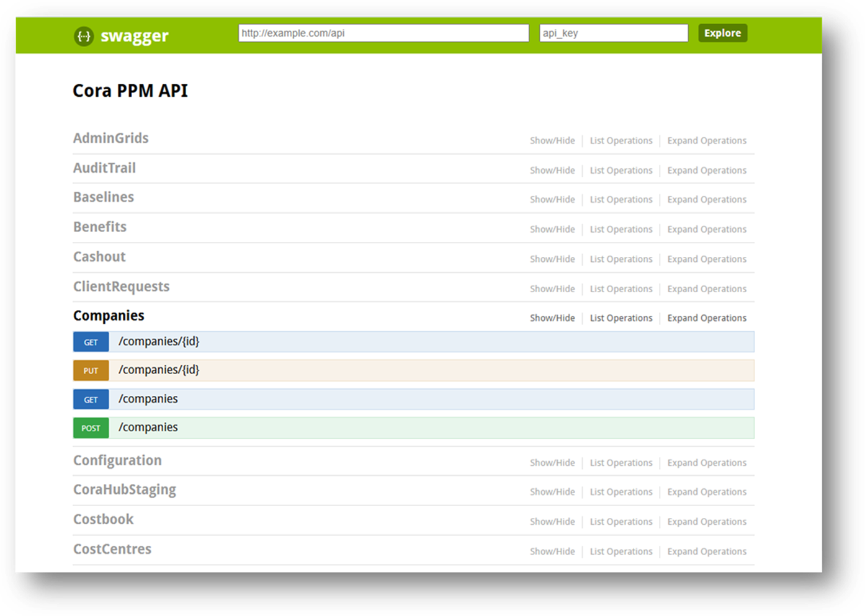Click the POST badge for /companies
The height and width of the screenshot is (616, 865).
pyautogui.click(x=91, y=428)
